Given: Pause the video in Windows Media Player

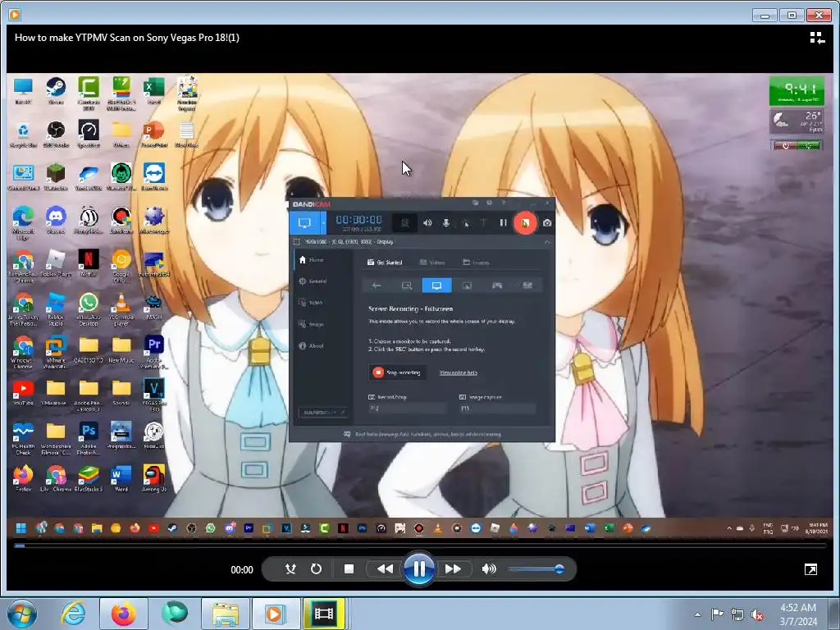Looking at the screenshot, I should [419, 569].
